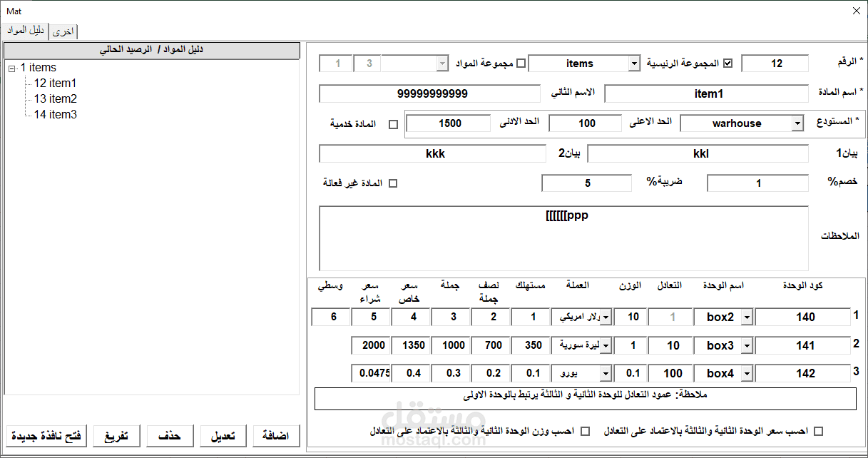Click row 3 purchase price 0.0475
This screenshot has width=868, height=458.
pos(370,373)
